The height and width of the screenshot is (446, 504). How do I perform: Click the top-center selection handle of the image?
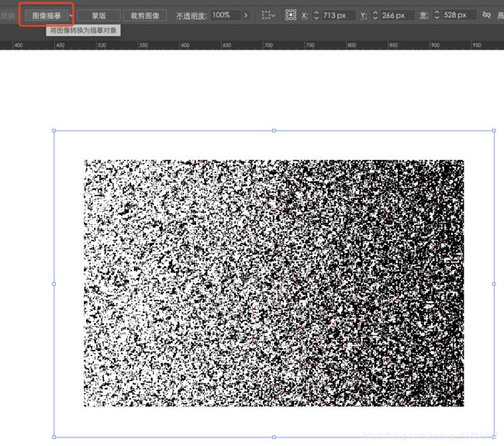pos(274,130)
